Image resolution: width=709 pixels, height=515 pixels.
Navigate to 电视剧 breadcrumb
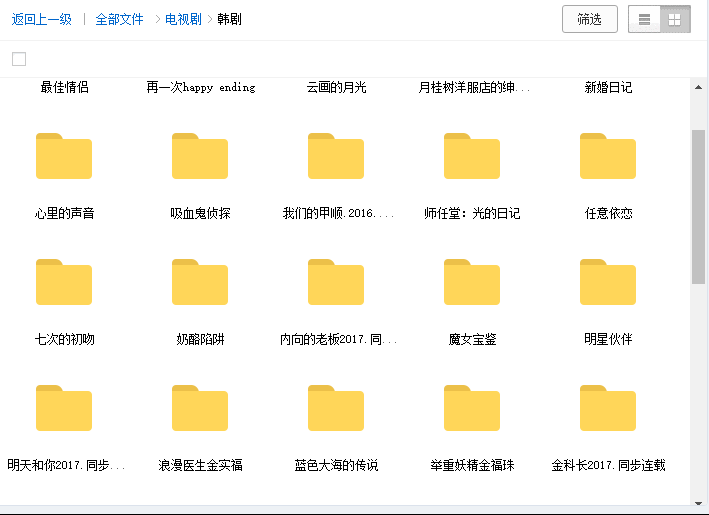185,19
